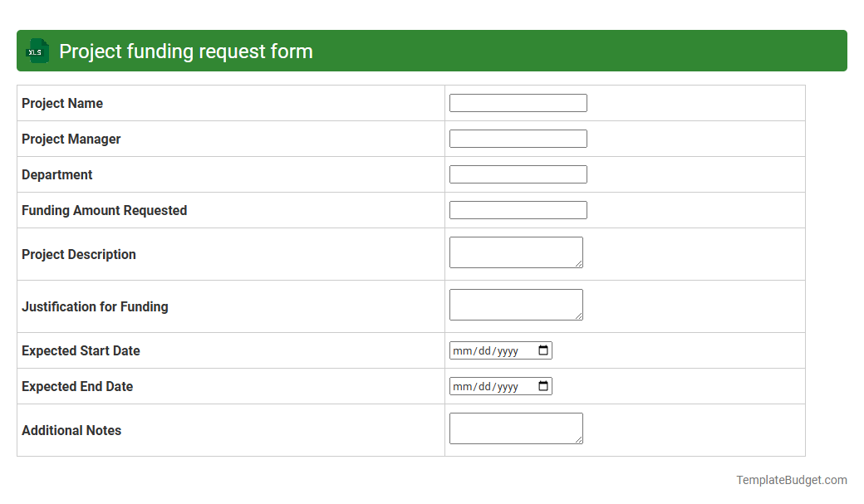Select the Project Name input field
The height and width of the screenshot is (504, 864).
tap(518, 102)
